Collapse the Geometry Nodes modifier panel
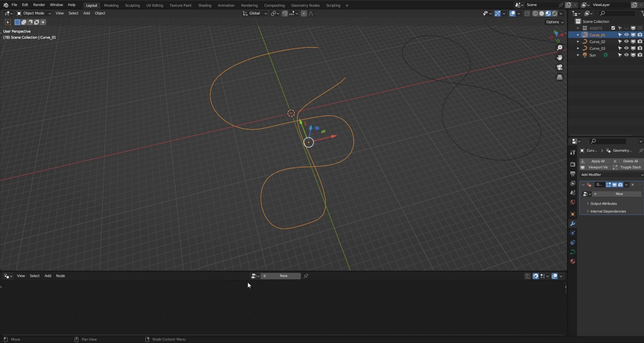The height and width of the screenshot is (343, 644). 583,185
